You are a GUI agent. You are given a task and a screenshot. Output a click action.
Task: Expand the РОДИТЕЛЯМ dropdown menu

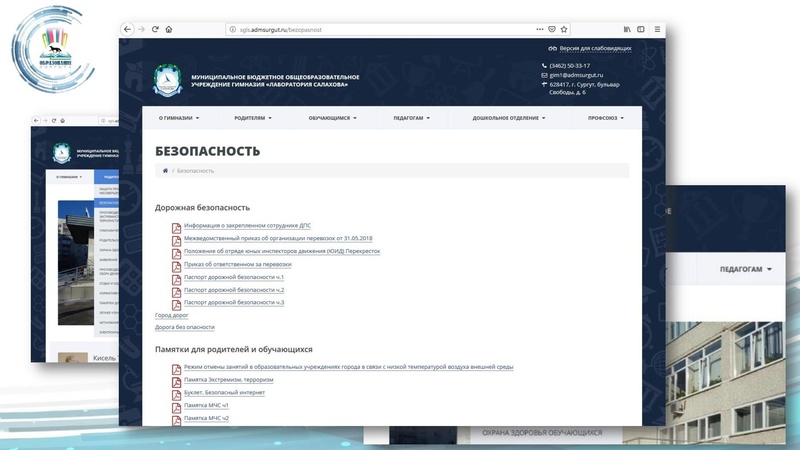coord(253,118)
